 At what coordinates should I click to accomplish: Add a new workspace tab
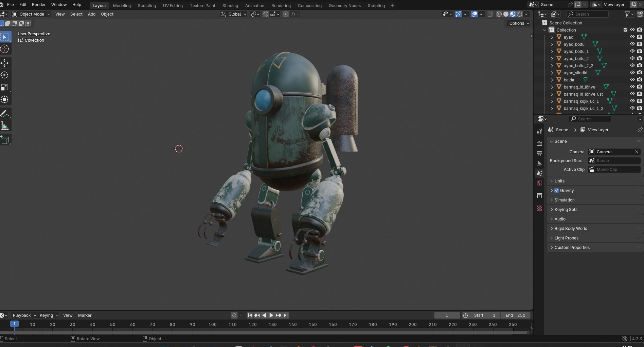pyautogui.click(x=392, y=5)
